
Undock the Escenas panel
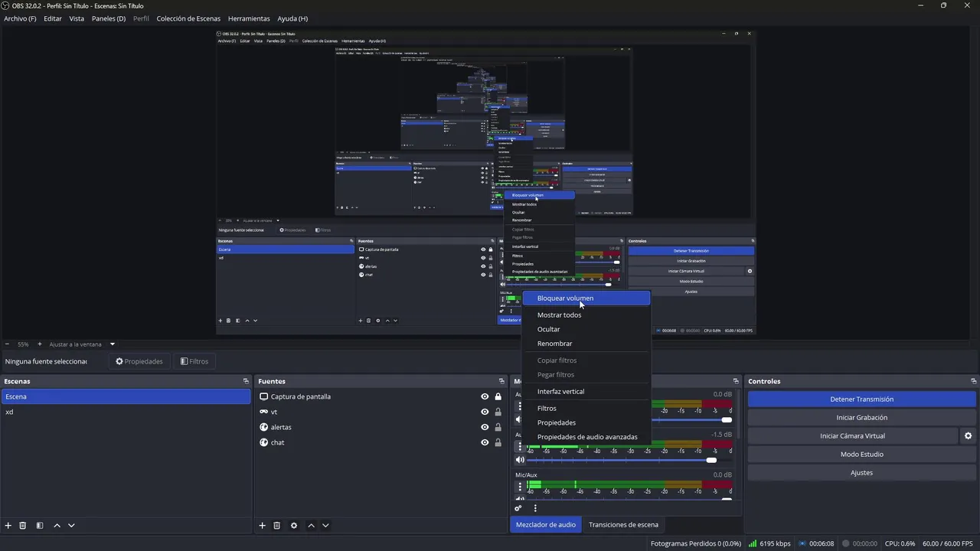pyautogui.click(x=246, y=381)
